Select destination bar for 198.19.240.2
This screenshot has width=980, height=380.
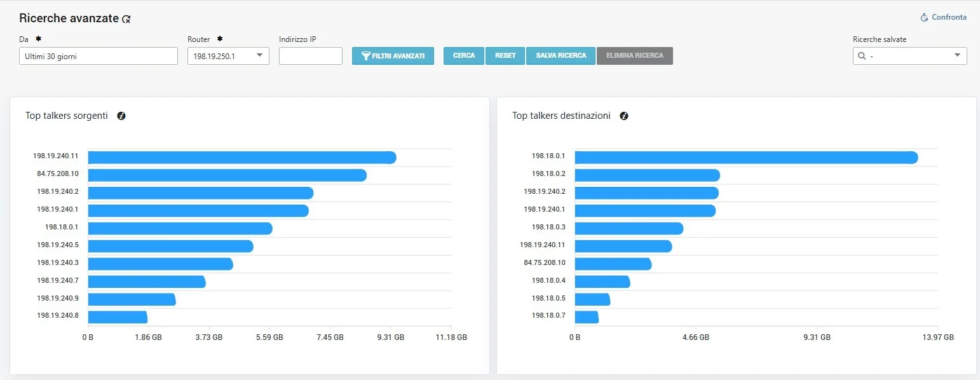click(647, 193)
